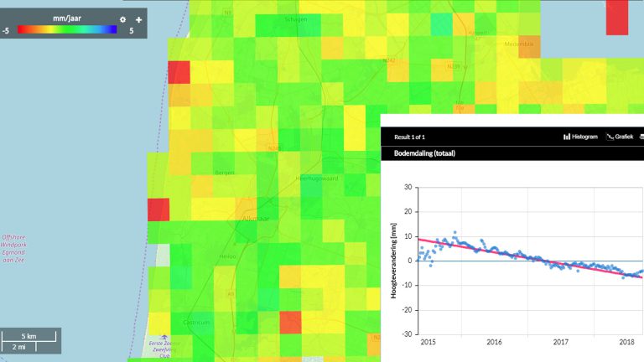Click the Histogram chart icon
The height and width of the screenshot is (362, 644).
[x=567, y=137]
